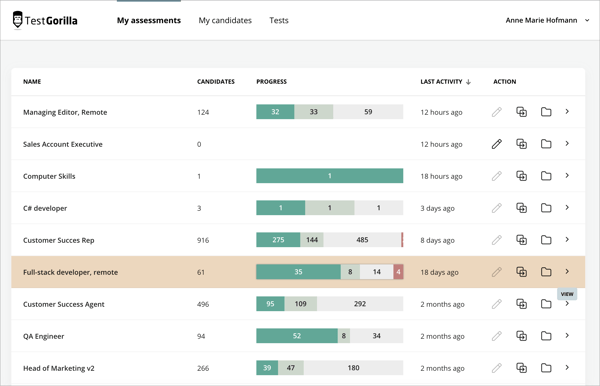600x386 pixels.
Task: View Full-stack developer, remote via chevron
Action: click(x=567, y=272)
